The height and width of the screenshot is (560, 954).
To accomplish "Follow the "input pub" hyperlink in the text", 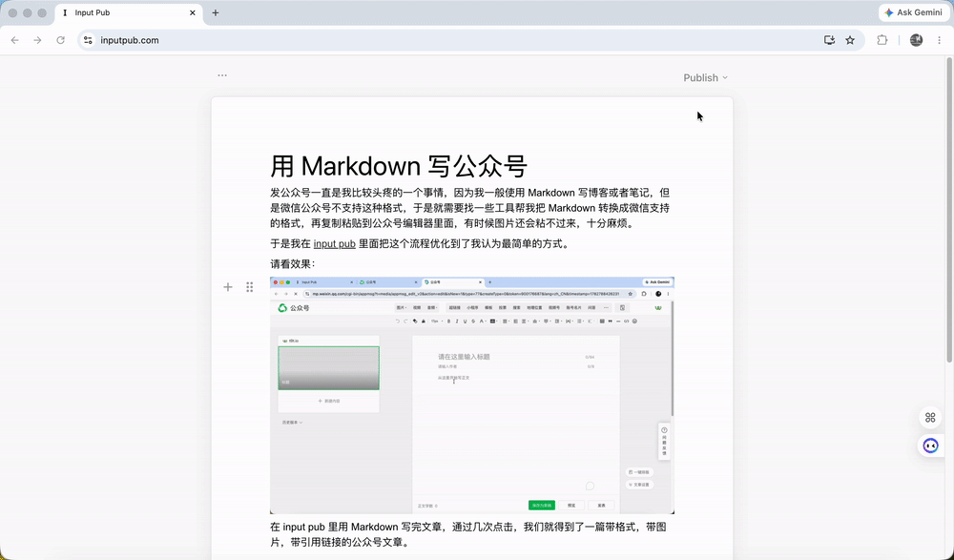I will coord(334,244).
